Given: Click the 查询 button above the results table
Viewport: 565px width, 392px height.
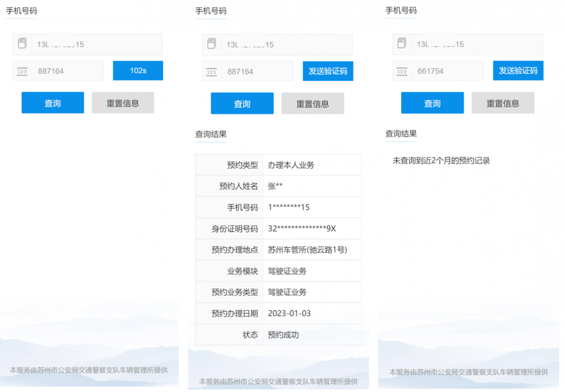Looking at the screenshot, I should [242, 103].
